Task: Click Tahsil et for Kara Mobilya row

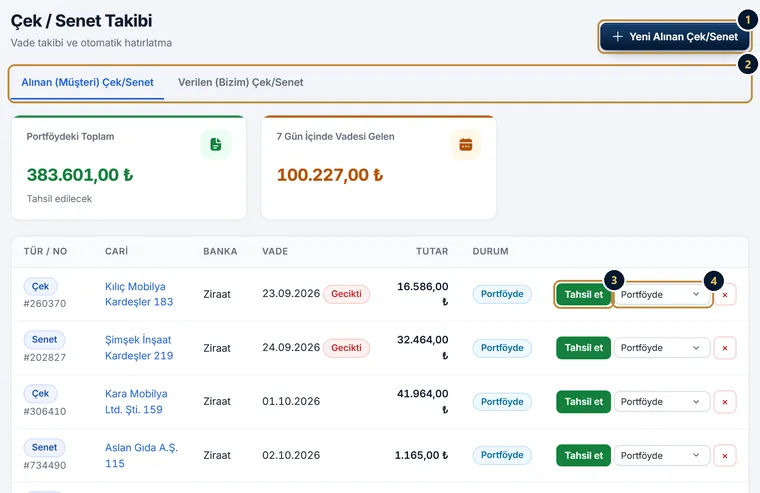Action: click(x=584, y=402)
